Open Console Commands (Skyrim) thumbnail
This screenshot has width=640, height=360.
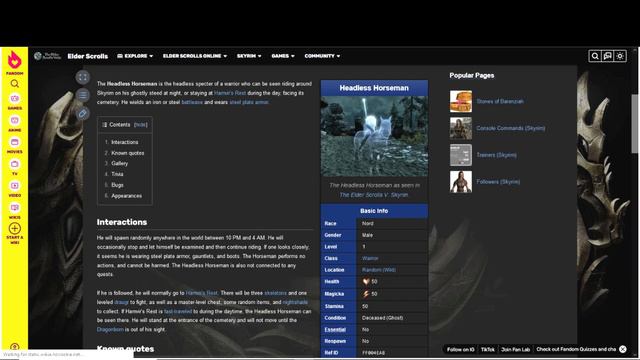tap(461, 128)
